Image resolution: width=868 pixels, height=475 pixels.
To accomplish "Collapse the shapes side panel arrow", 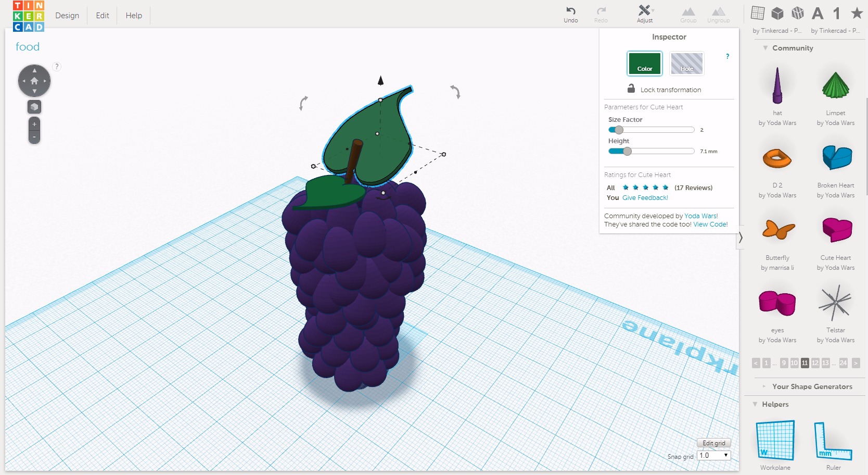I will click(x=741, y=238).
